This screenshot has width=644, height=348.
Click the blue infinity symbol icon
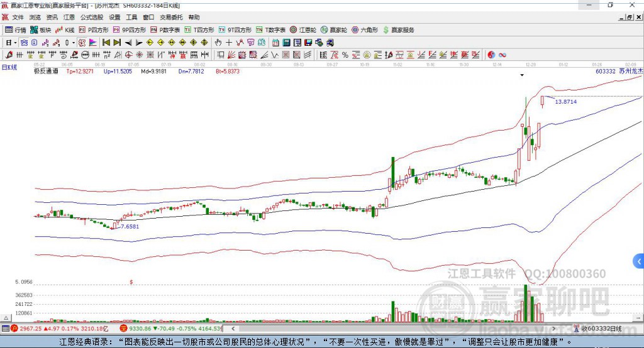coord(502,55)
